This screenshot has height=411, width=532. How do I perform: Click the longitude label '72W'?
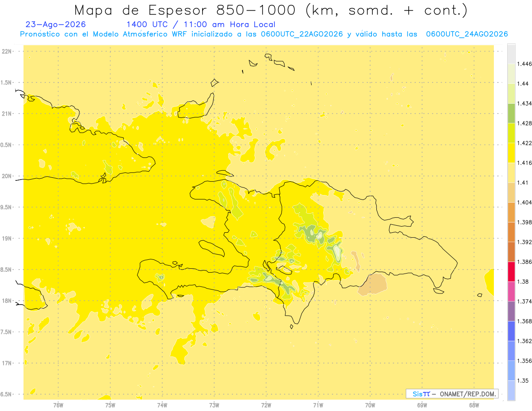click(266, 405)
